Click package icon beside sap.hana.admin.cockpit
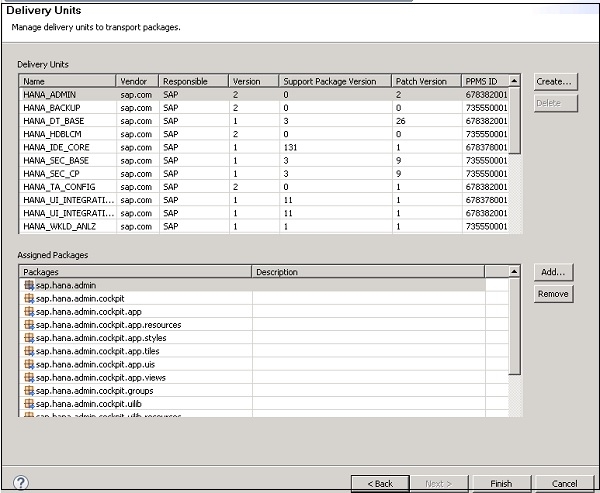The height and width of the screenshot is (493, 600). [x=29, y=298]
